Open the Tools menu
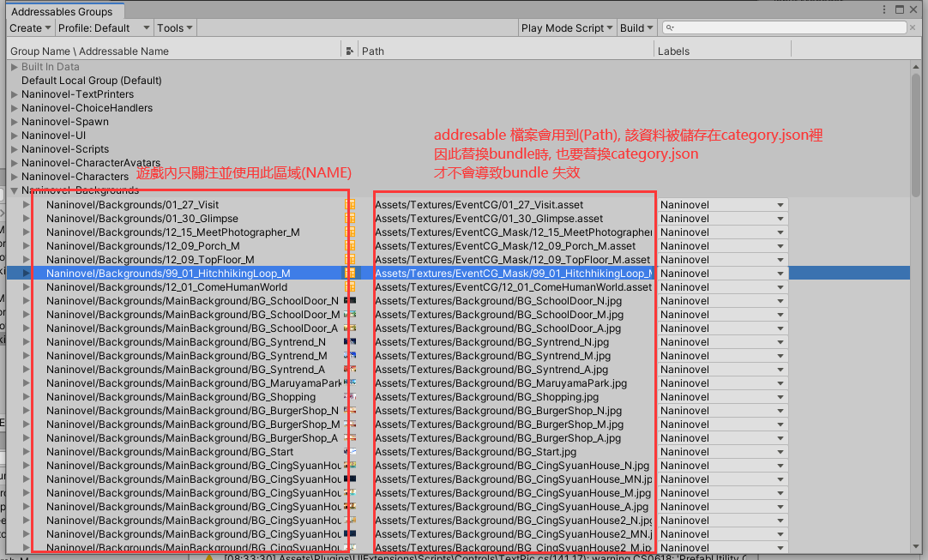 pyautogui.click(x=174, y=28)
